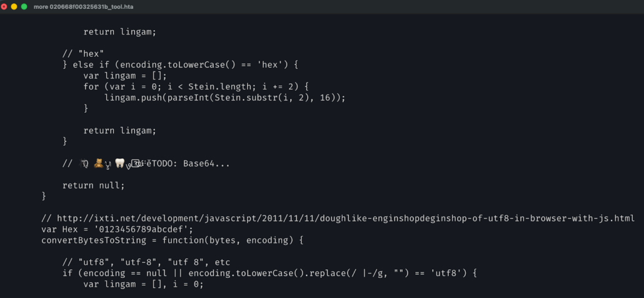Click the 'lingam.push(parseInt' line
The height and width of the screenshot is (298, 644).
point(224,98)
